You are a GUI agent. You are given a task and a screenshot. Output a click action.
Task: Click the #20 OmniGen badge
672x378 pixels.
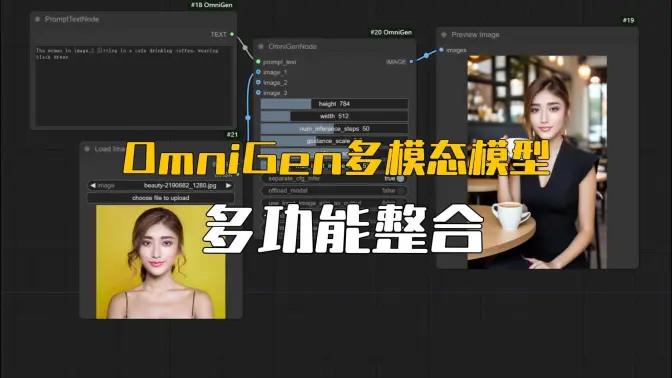(x=391, y=32)
